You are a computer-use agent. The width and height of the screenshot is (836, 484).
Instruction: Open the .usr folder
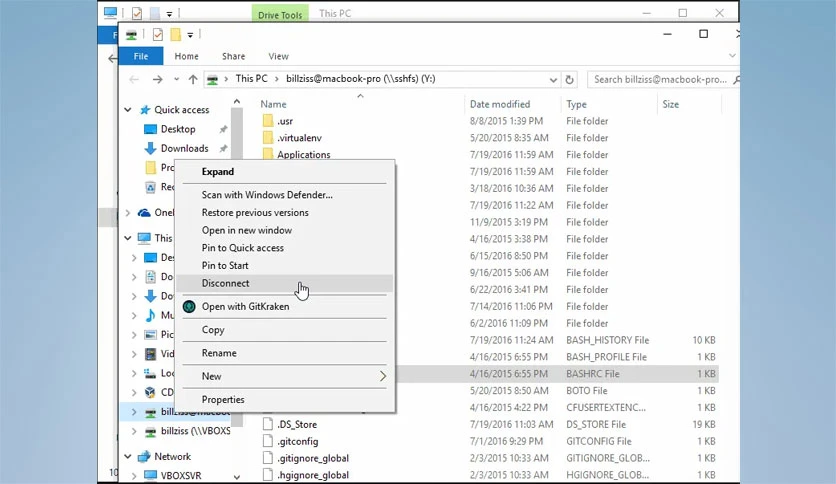285,121
